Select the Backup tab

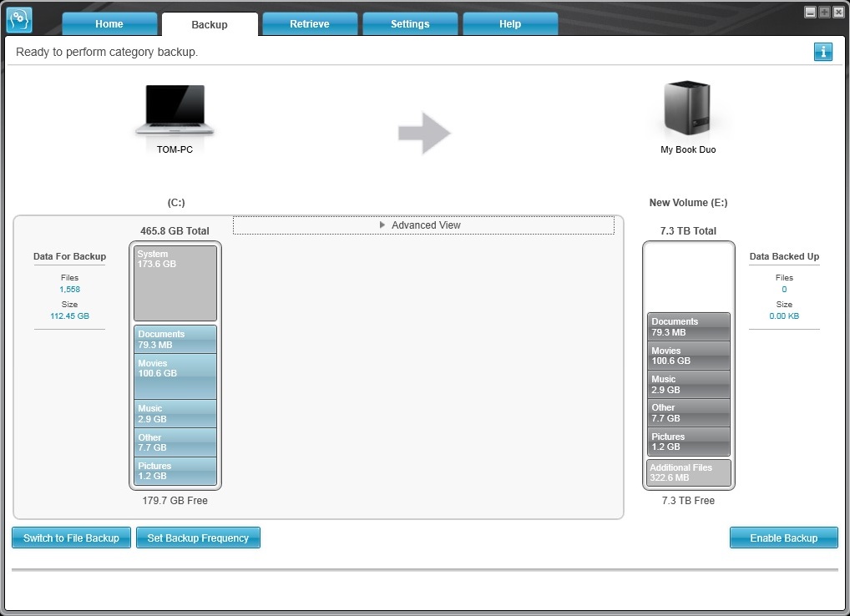point(210,24)
